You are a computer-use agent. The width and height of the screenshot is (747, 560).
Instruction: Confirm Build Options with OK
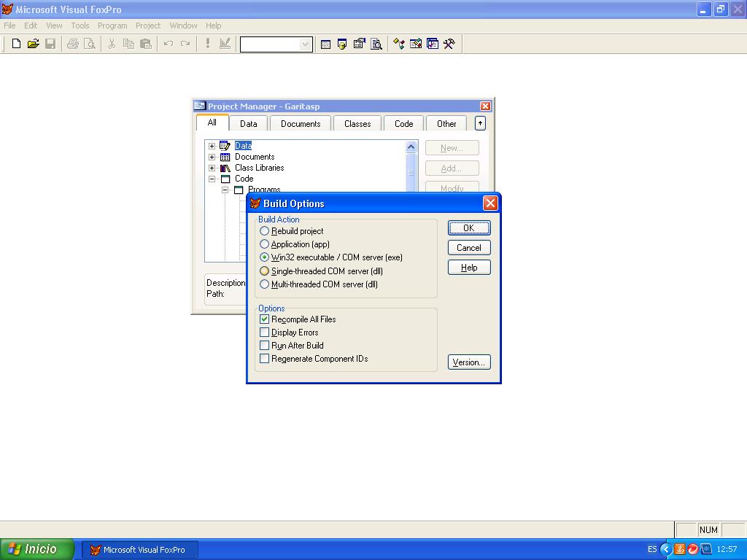point(469,228)
